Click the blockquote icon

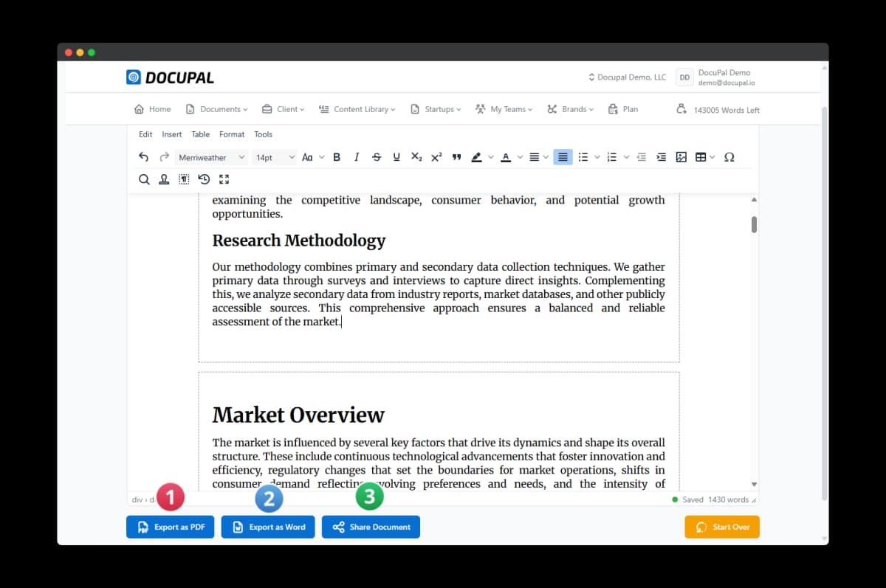(456, 157)
